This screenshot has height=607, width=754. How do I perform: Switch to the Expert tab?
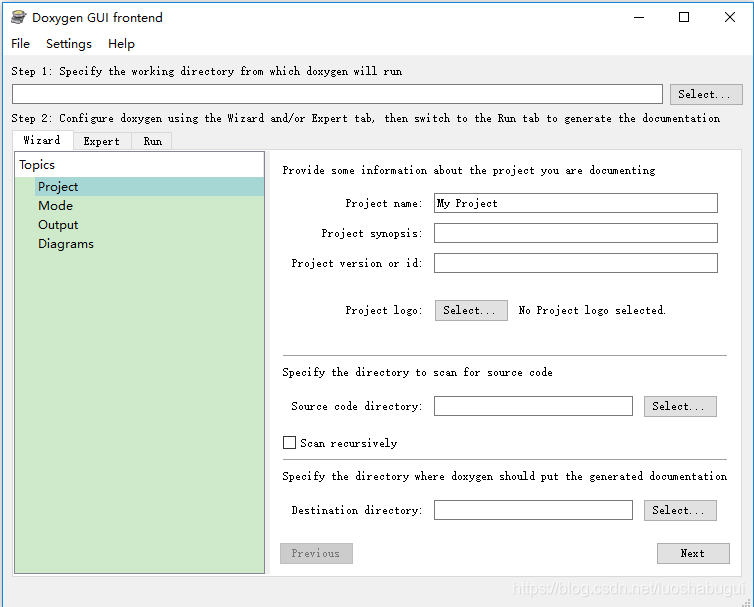point(101,141)
